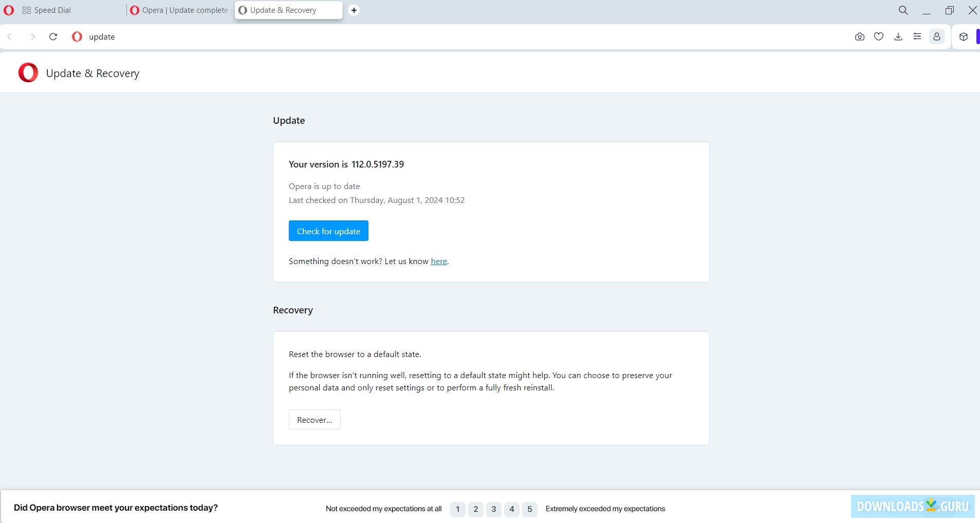The width and height of the screenshot is (980, 523).
Task: Add page to bookmarks with heart icon
Action: pyautogui.click(x=879, y=37)
